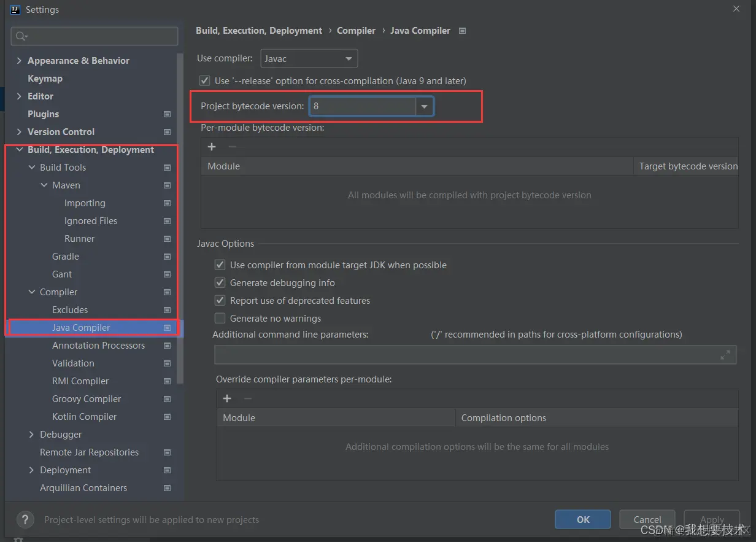
Task: Expand the Editor section
Action: pyautogui.click(x=19, y=96)
